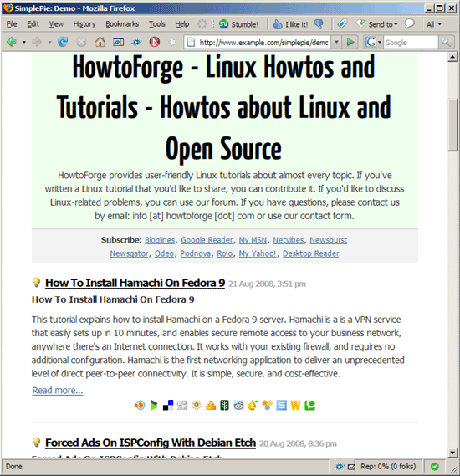Expand the URL bar history dropdown
The width and height of the screenshot is (460, 476).
tap(336, 42)
